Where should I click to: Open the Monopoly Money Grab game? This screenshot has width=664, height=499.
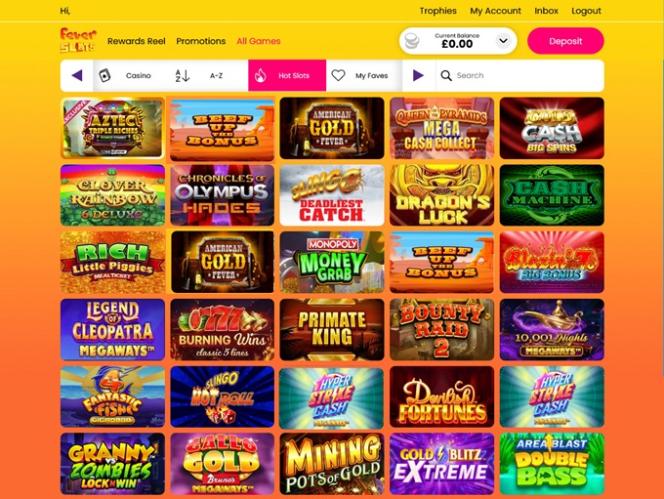point(332,262)
